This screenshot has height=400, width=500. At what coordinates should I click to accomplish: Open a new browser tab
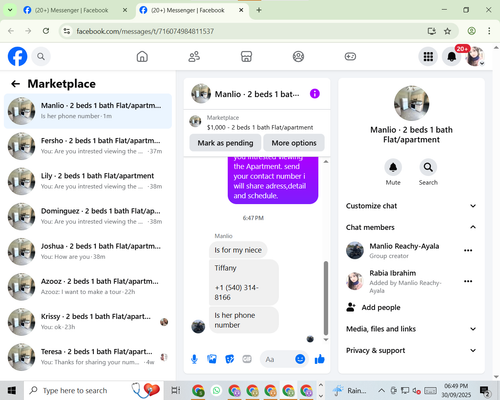point(259,10)
